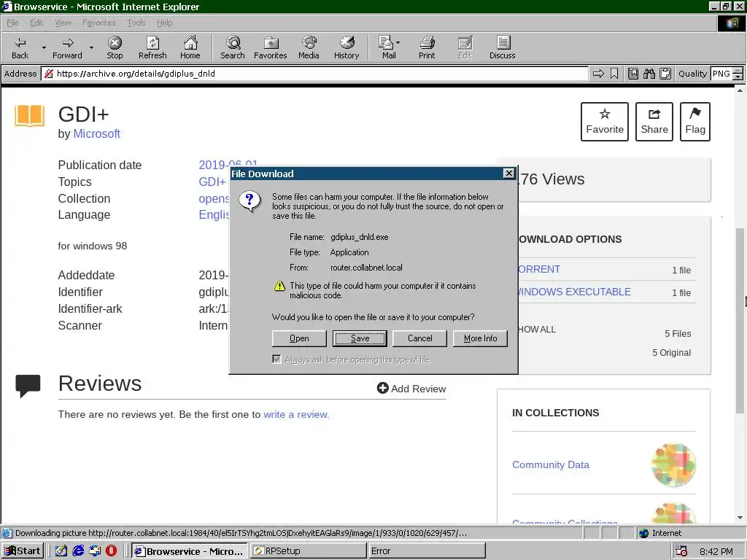
Task: Click the vertical scrollbar down arrow
Action: [x=740, y=518]
